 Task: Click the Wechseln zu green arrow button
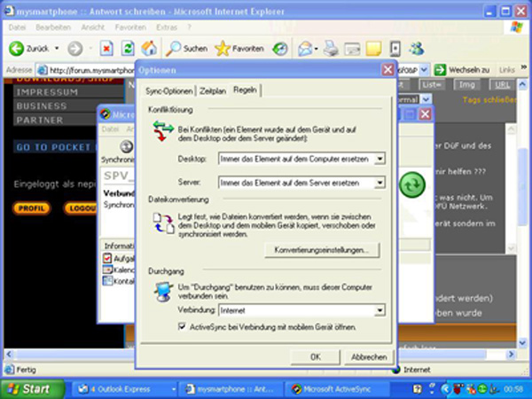440,70
